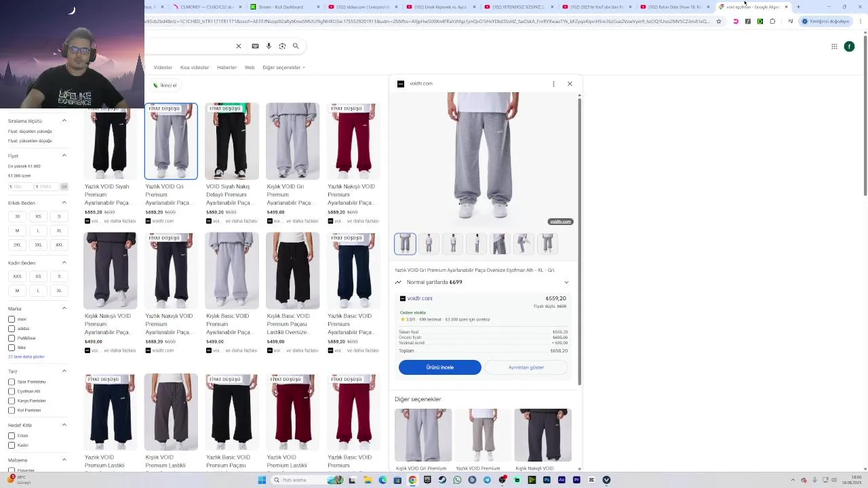Search by image with the lens icon
868x488 pixels.
pyautogui.click(x=282, y=46)
